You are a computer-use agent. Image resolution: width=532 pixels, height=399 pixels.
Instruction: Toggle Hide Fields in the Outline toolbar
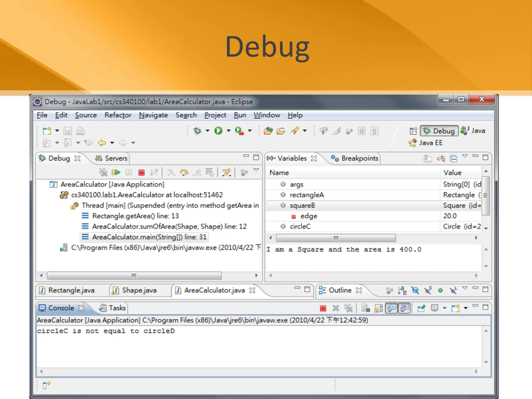(415, 290)
